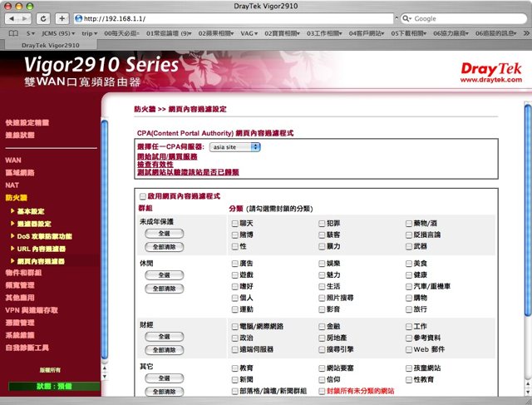This screenshot has width=532, height=405.
Task: Click 全部清除 for the 未成年保護 group
Action: [x=165, y=247]
